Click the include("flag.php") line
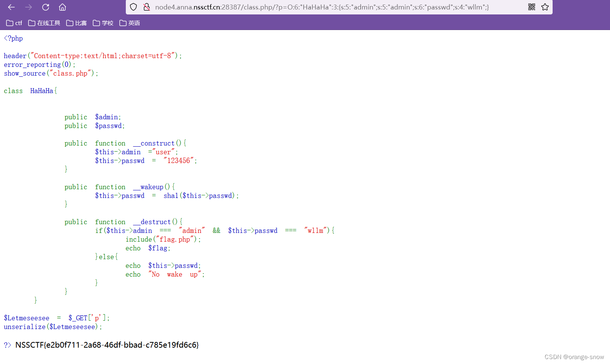The image size is (610, 364). point(163,239)
